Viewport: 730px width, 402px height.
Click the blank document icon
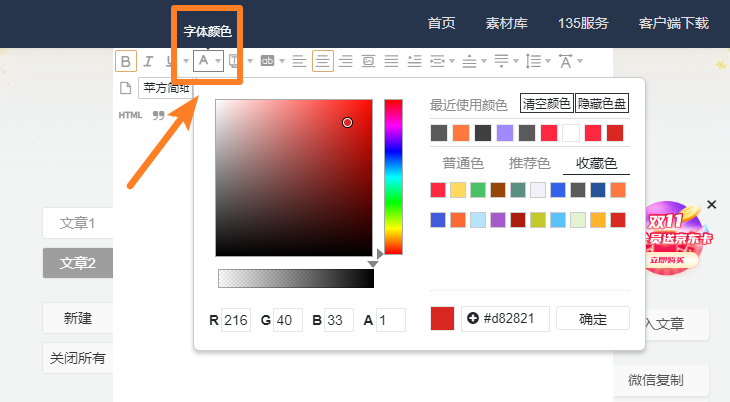(x=125, y=88)
